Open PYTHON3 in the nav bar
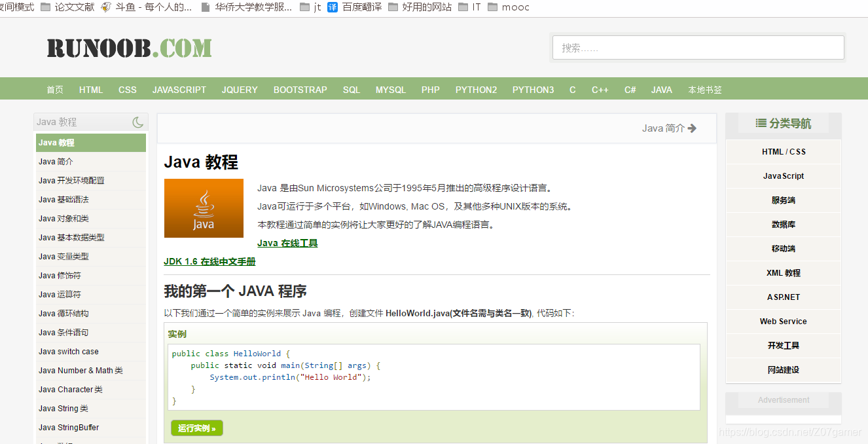This screenshot has height=444, width=868. (x=533, y=90)
